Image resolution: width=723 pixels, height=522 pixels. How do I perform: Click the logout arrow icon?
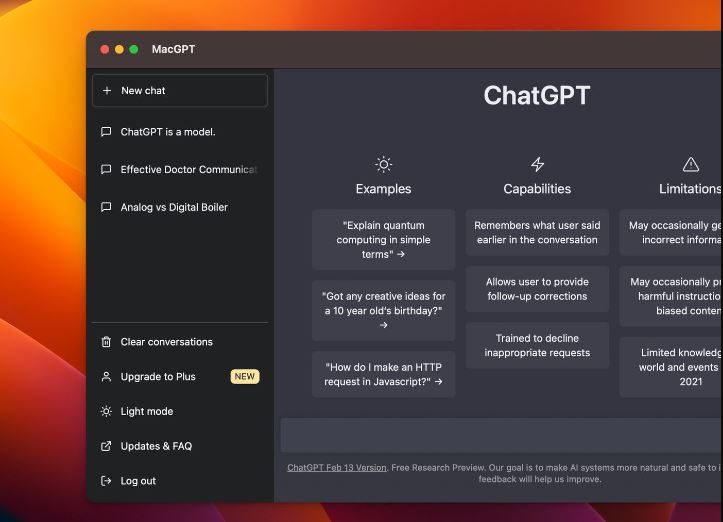tap(106, 481)
